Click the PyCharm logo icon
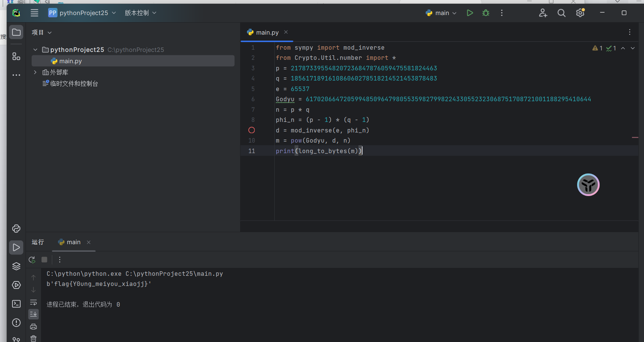 point(16,13)
